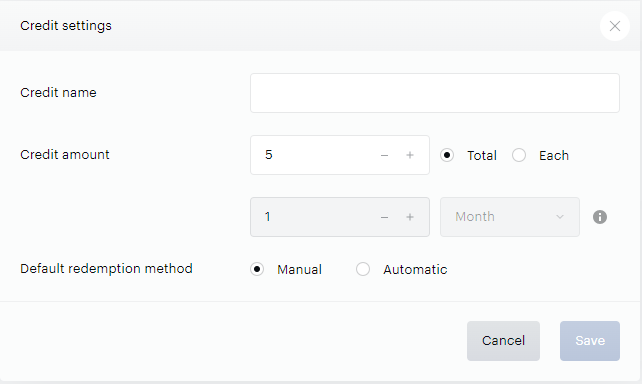642x384 pixels.
Task: Increase credit amount with plus icon
Action: pyautogui.click(x=410, y=155)
